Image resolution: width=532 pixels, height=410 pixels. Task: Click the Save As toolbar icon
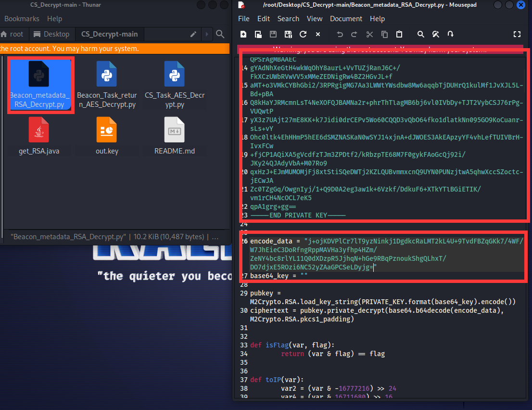288,34
